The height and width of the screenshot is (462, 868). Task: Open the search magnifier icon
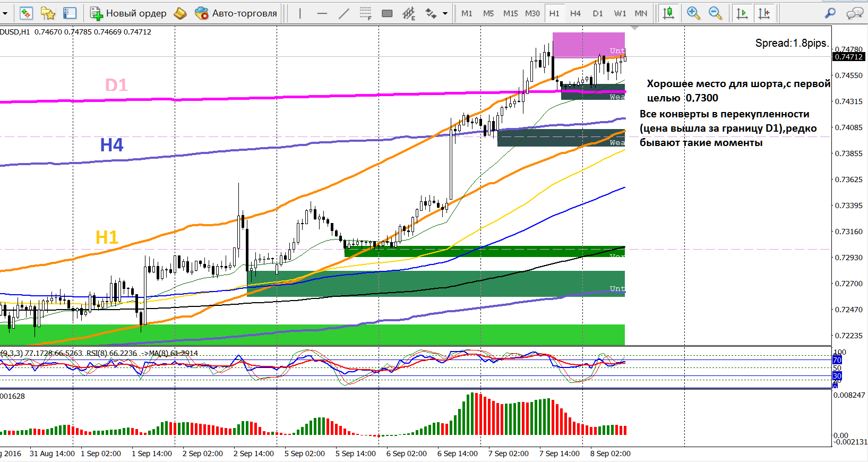point(830,13)
